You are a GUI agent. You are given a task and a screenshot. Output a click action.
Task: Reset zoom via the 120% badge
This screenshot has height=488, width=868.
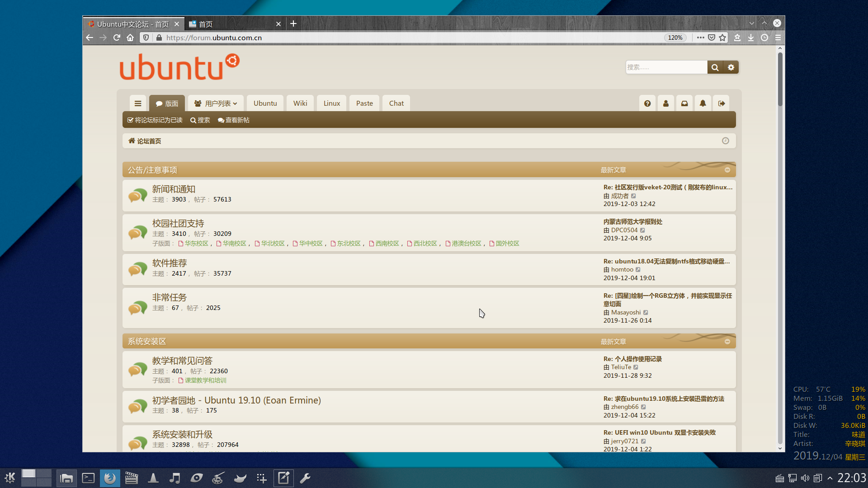click(675, 38)
